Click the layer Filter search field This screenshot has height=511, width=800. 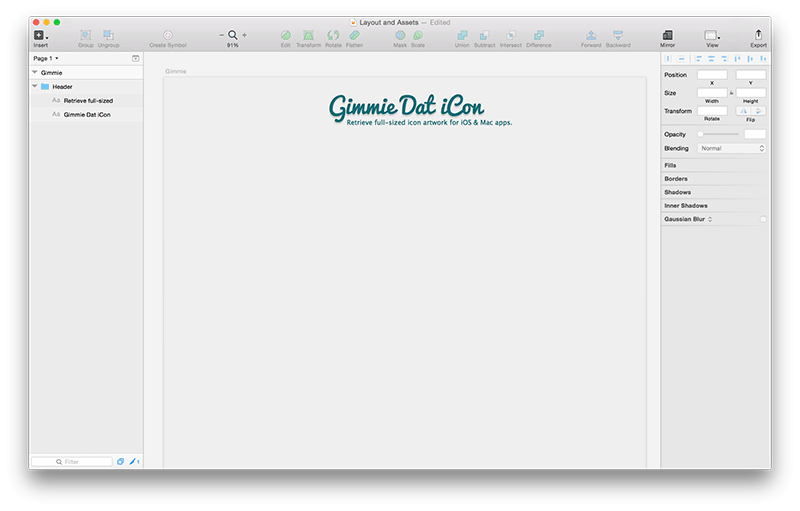click(x=72, y=462)
